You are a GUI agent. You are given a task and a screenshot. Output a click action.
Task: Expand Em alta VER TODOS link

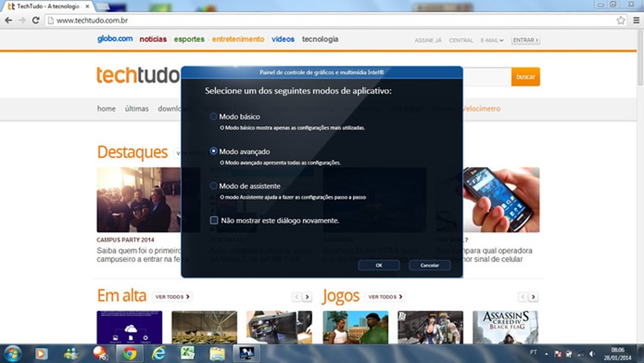(x=172, y=297)
